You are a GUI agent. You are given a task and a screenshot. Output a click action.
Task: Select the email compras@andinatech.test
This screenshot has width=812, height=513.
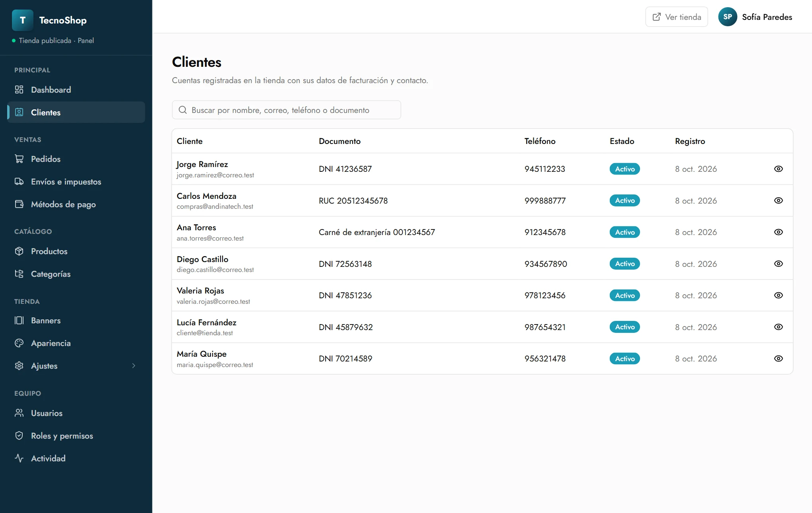(x=215, y=206)
